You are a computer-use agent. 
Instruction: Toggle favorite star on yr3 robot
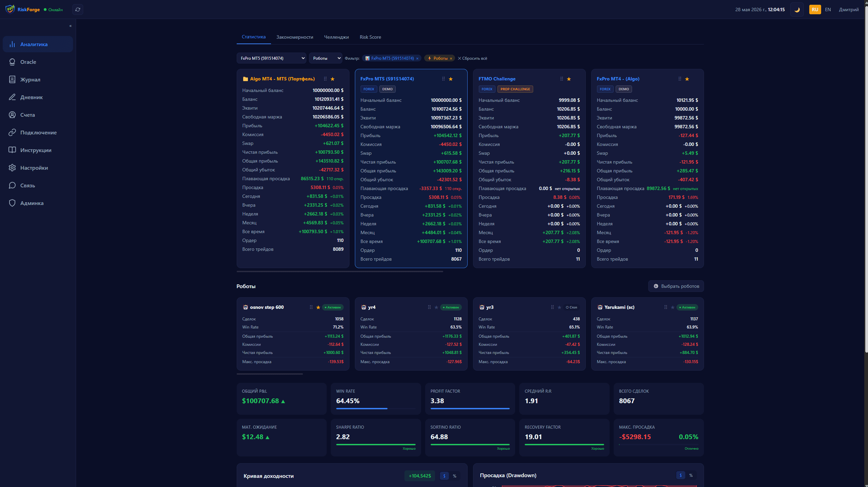[559, 307]
